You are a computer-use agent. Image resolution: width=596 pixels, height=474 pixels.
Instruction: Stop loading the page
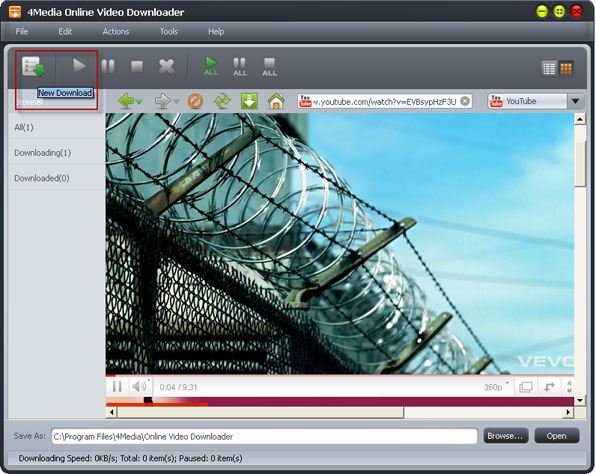[195, 101]
